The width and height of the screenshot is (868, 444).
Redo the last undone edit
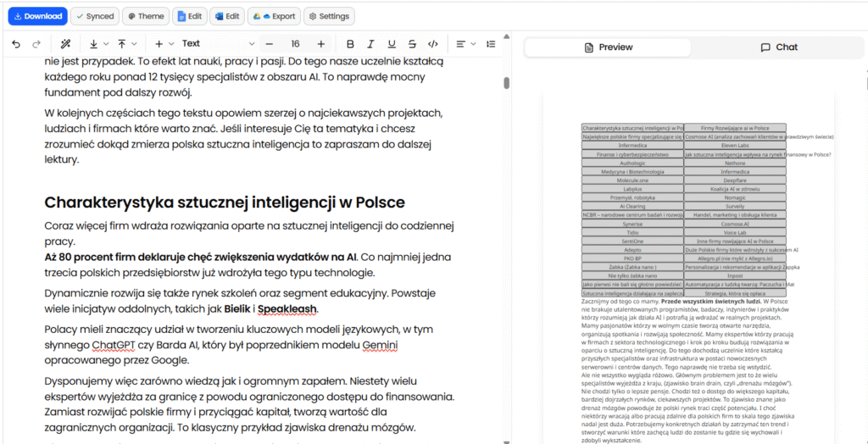click(x=37, y=44)
